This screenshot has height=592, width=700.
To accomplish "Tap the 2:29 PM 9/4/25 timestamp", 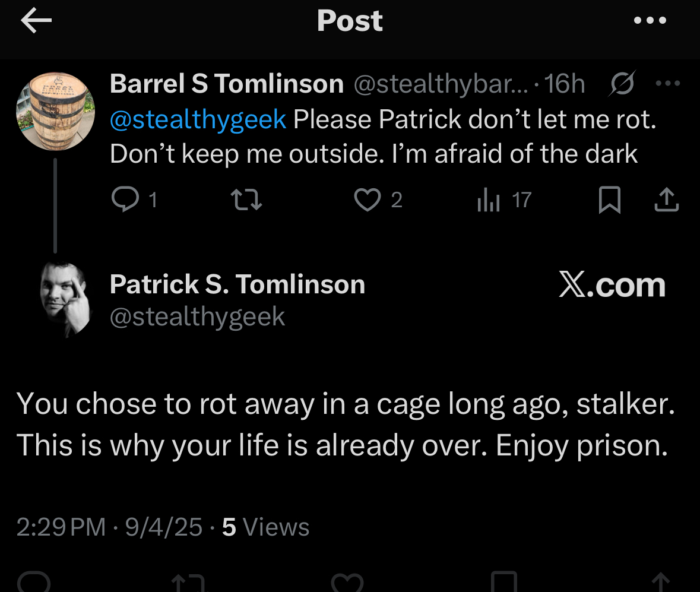I will pos(109,527).
